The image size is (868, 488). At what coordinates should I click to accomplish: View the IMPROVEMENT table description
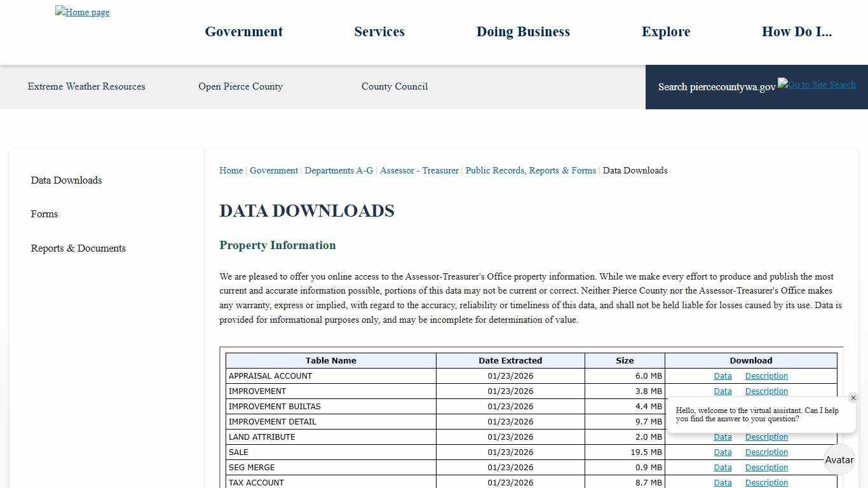click(x=766, y=391)
